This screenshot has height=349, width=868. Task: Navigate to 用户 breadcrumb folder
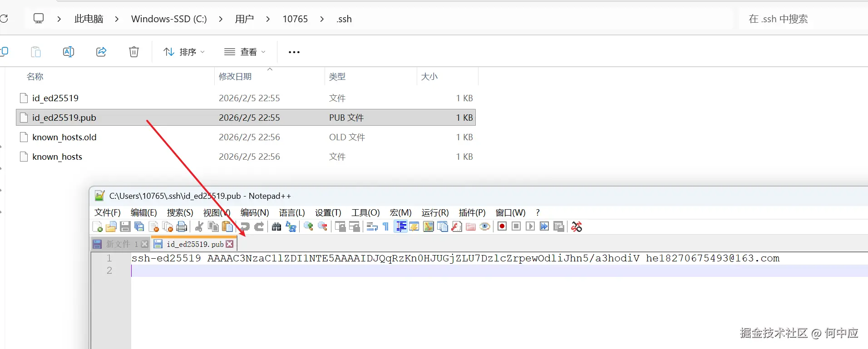pos(244,19)
